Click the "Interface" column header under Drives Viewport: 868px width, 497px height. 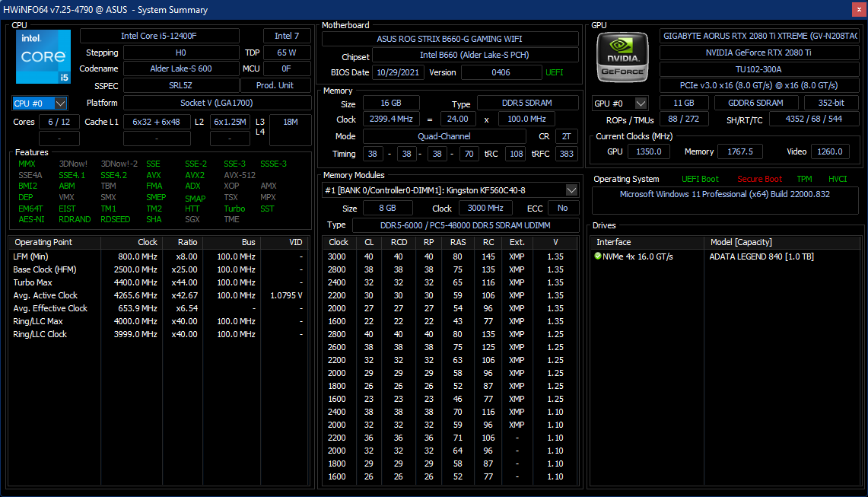(647, 242)
